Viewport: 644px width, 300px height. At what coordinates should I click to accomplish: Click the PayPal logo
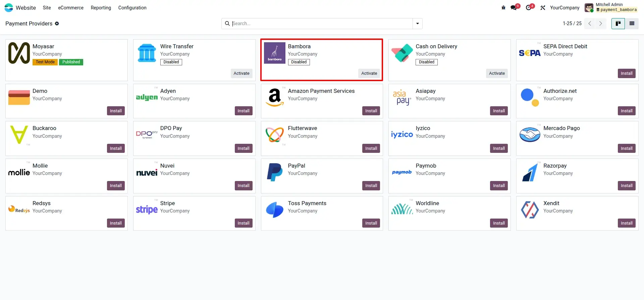pos(275,172)
